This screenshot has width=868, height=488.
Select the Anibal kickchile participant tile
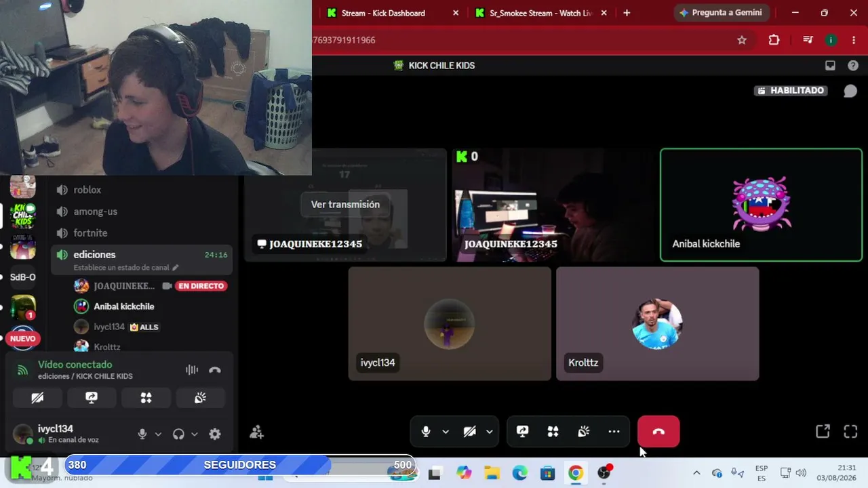[761, 205]
